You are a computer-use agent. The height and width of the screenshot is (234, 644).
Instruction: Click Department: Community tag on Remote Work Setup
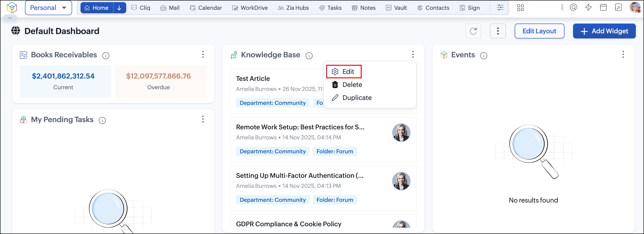(x=273, y=151)
